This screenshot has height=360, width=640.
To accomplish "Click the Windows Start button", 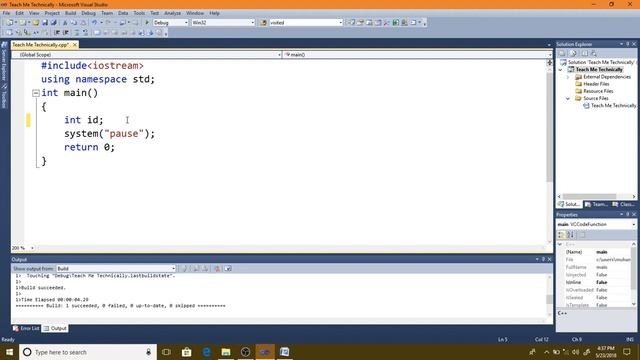I will point(9,352).
